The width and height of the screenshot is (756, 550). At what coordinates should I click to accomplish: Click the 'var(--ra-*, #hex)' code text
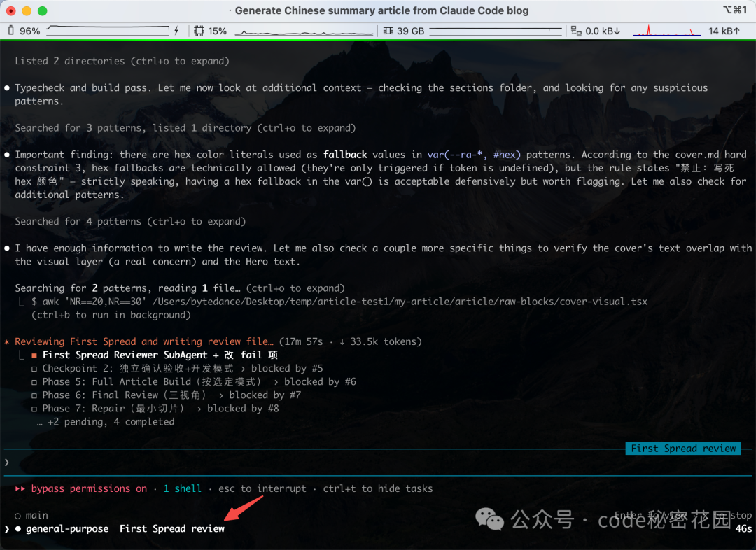(474, 155)
